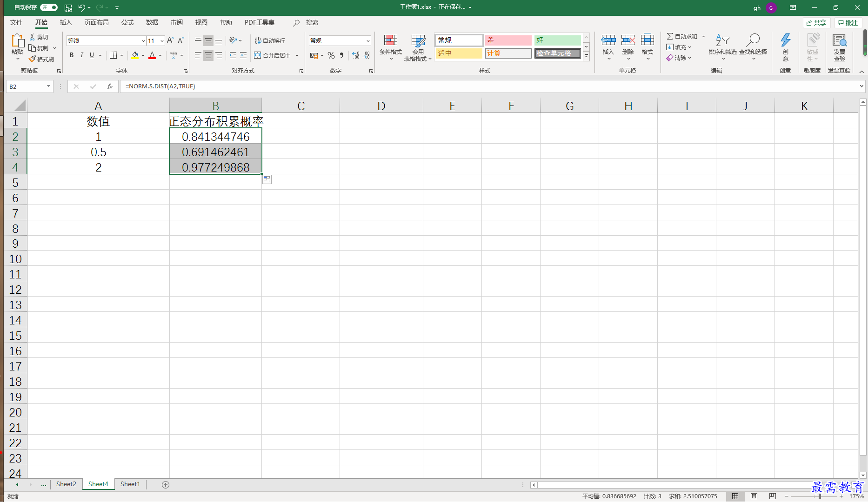868x502 pixels.
Task: Expand the cell styles gallery
Action: [x=587, y=56]
